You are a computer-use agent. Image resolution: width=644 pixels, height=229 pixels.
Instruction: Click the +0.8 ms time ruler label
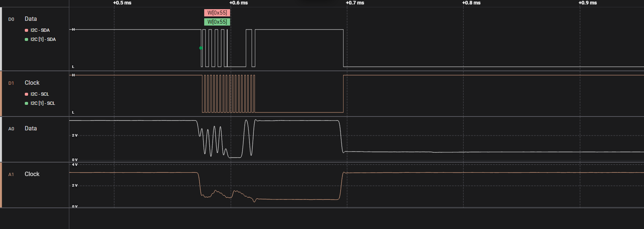[x=471, y=3]
